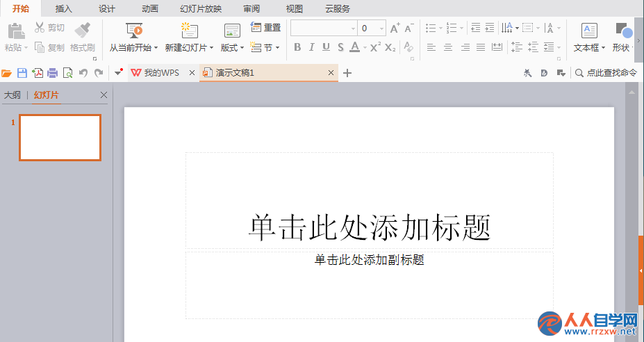Click the Cut (剪切) scissors icon
The height and width of the screenshot is (342, 644).
coord(40,28)
